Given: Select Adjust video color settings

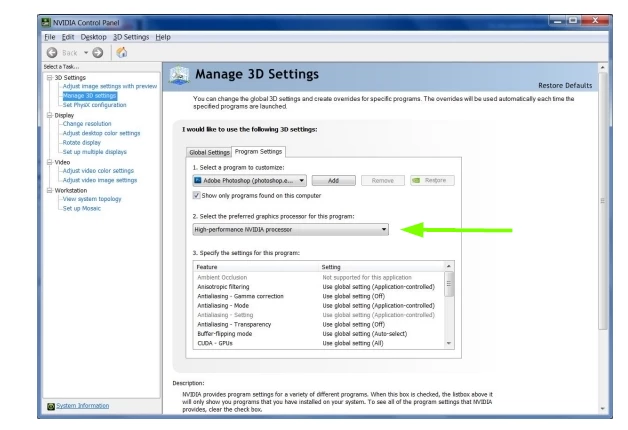Looking at the screenshot, I should 98,171.
